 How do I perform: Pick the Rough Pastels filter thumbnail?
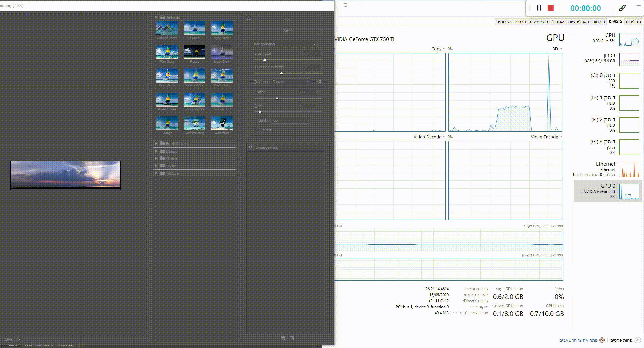pyautogui.click(x=194, y=100)
